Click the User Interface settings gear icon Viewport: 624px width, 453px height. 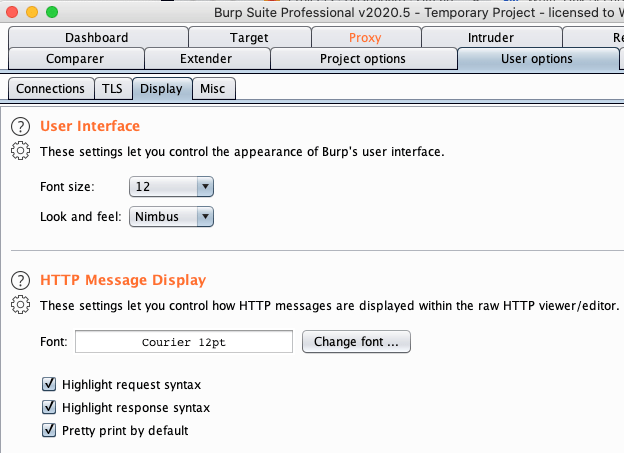[x=20, y=152]
